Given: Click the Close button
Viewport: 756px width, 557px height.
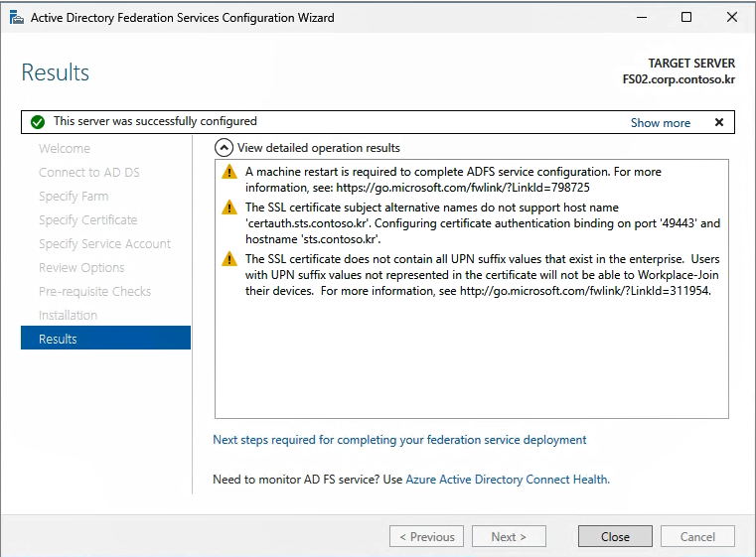Looking at the screenshot, I should pyautogui.click(x=615, y=536).
